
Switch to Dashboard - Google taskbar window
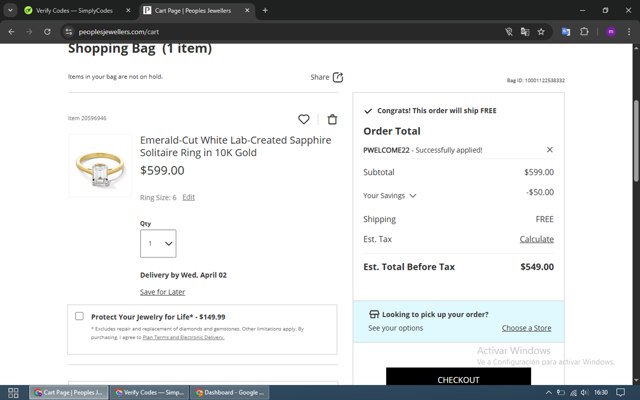pyautogui.click(x=230, y=393)
